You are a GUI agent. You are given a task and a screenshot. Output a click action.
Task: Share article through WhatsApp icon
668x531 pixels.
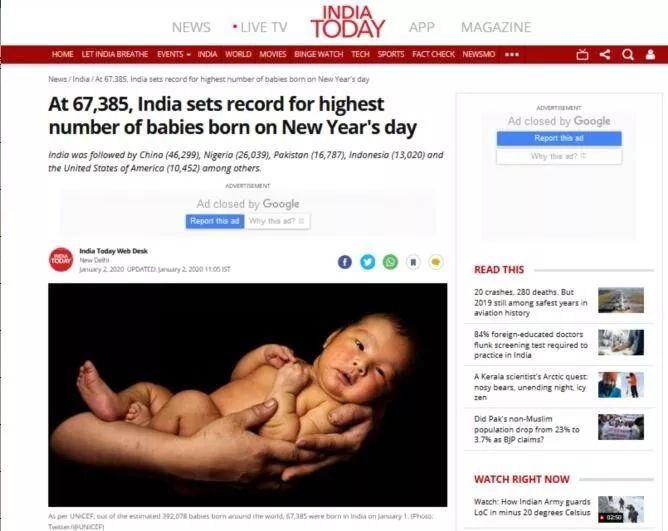coord(390,262)
